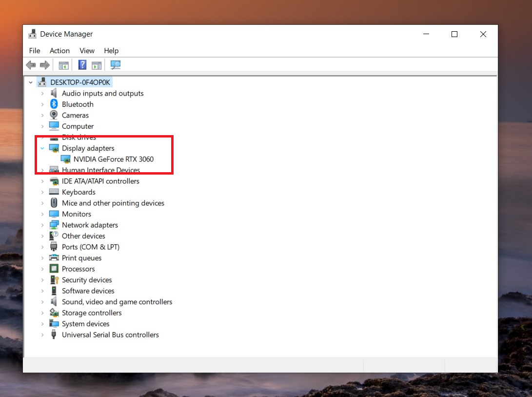Expand the Universal Serial Bus controllers node
The image size is (532, 397).
click(42, 335)
